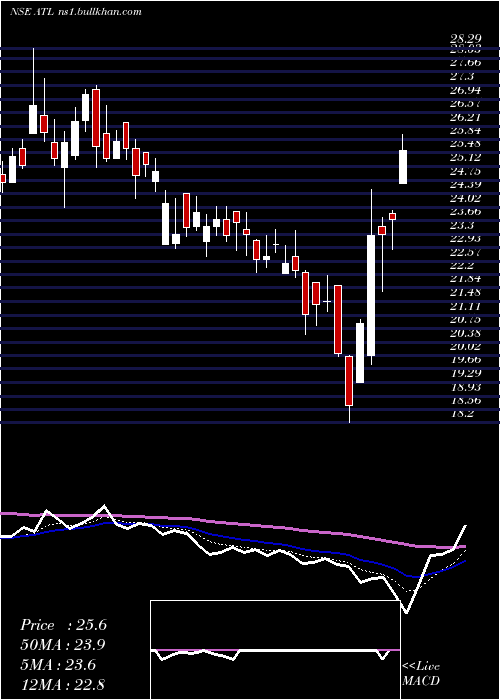Click the NSE ATL chart title text

[76, 12]
